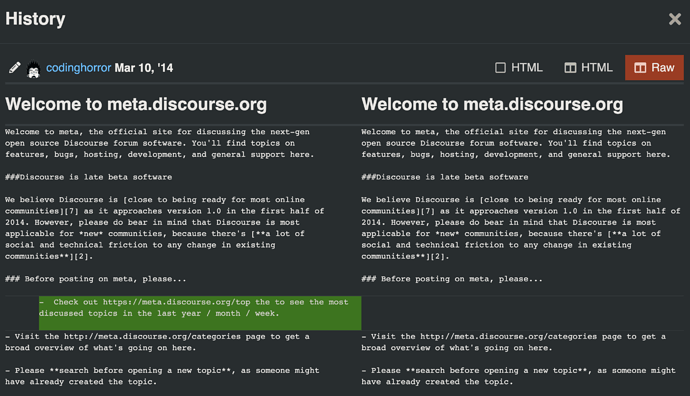The height and width of the screenshot is (396, 690).
Task: Click right '###Discourse is late beta software' line
Action: [x=445, y=177]
